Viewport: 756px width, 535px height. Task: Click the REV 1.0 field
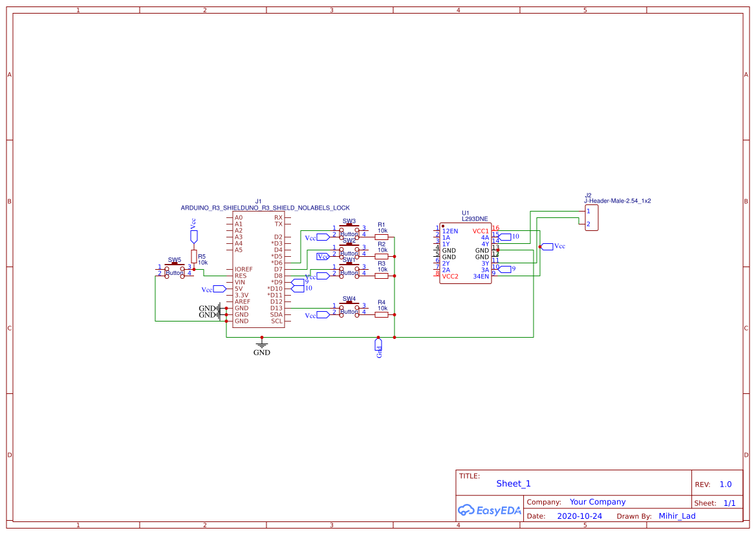(x=724, y=484)
